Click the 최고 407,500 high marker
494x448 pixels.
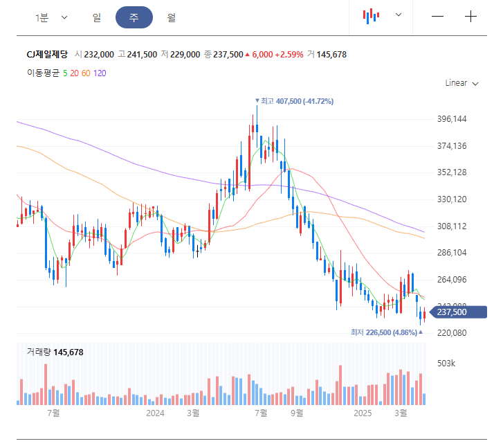pyautogui.click(x=294, y=101)
